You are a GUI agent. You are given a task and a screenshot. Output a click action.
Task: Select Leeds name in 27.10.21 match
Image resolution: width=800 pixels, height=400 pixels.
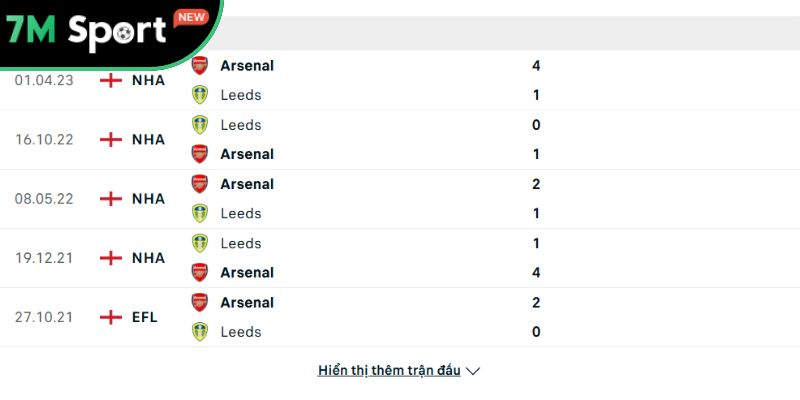[240, 331]
